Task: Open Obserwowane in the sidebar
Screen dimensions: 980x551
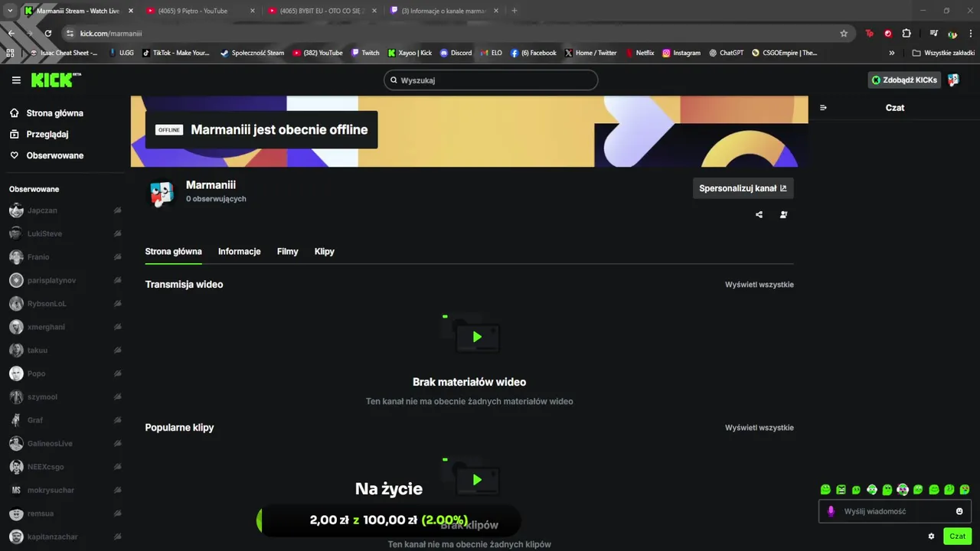Action: pyautogui.click(x=47, y=155)
